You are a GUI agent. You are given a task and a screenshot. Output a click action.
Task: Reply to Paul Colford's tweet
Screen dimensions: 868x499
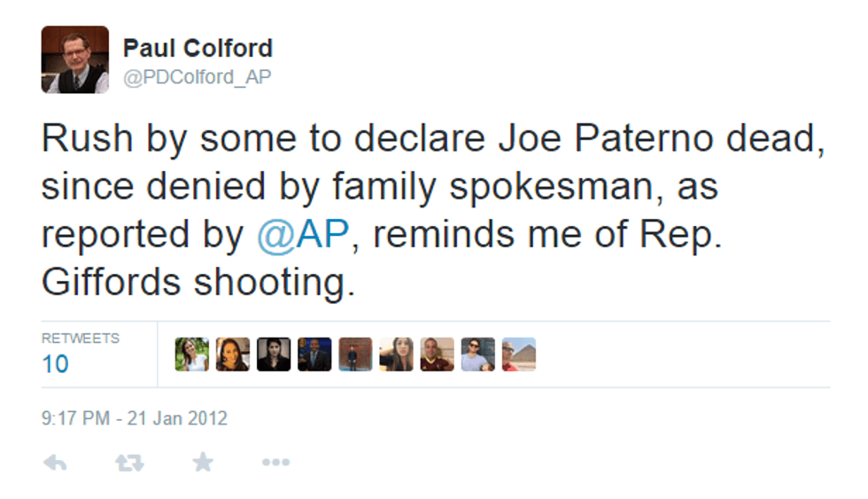point(56,463)
